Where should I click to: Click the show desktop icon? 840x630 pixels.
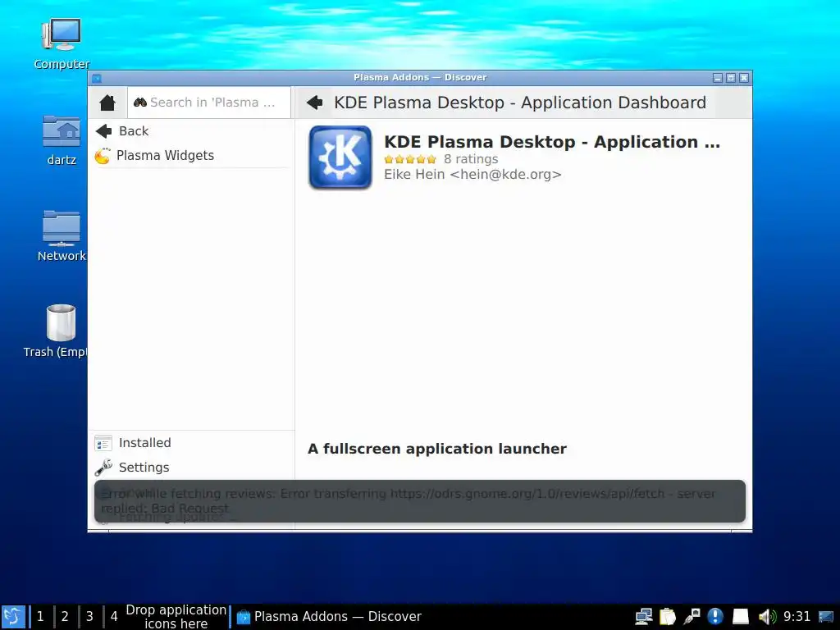pyautogui.click(x=826, y=617)
